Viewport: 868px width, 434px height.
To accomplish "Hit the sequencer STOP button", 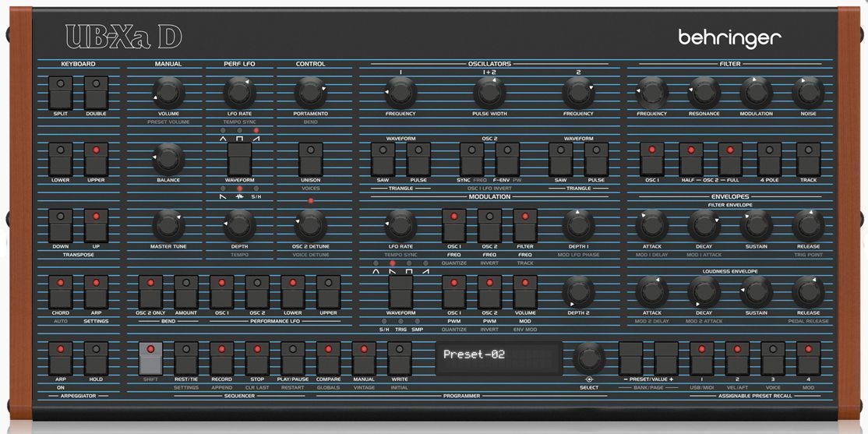I will click(257, 358).
